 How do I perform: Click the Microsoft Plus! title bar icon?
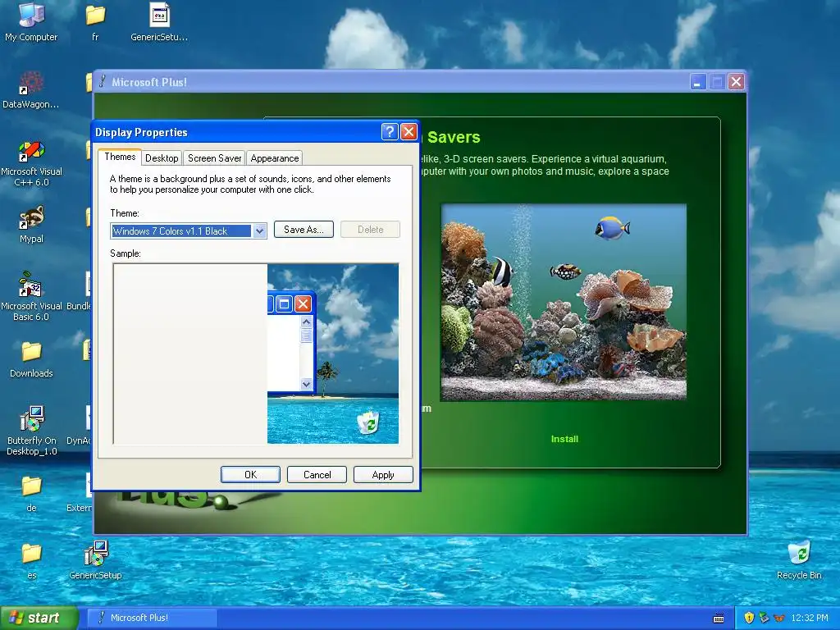[x=103, y=81]
